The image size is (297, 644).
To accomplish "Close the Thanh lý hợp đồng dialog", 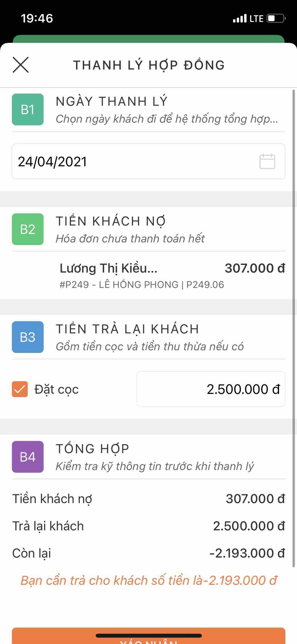I will click(21, 65).
